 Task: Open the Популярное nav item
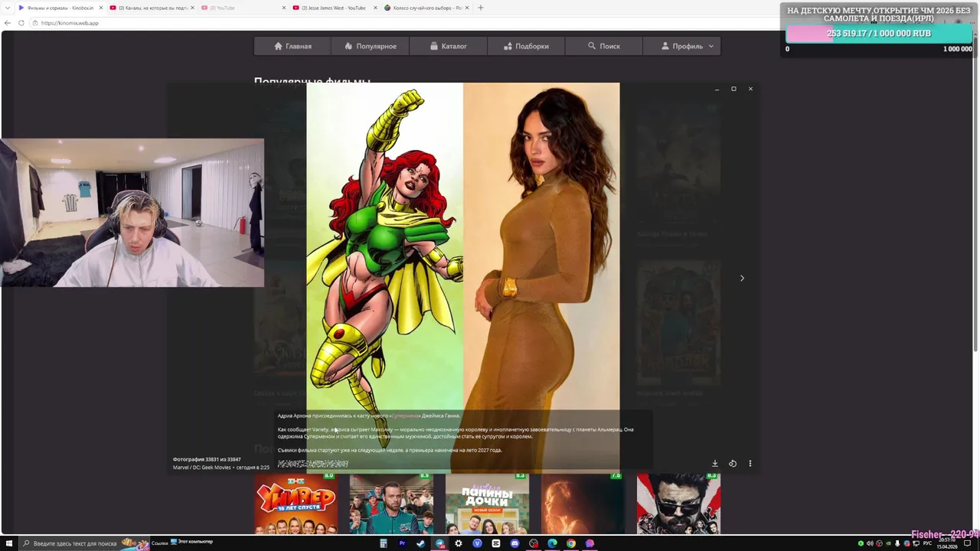tap(371, 46)
